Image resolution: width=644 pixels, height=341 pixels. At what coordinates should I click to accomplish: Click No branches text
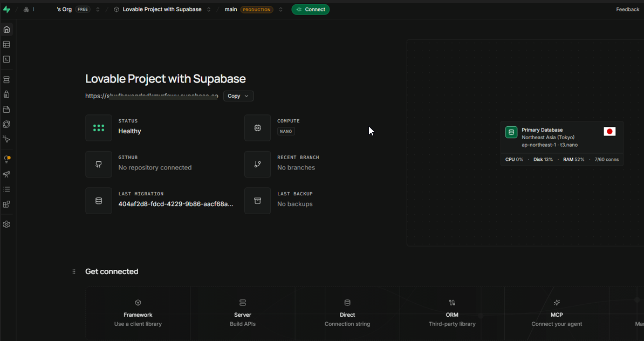click(x=296, y=168)
